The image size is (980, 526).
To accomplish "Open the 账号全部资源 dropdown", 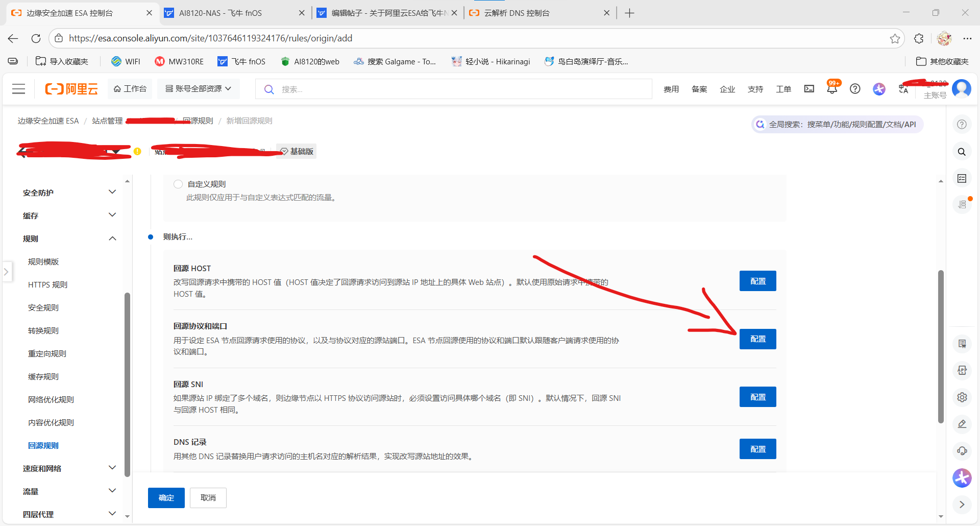I will (198, 89).
